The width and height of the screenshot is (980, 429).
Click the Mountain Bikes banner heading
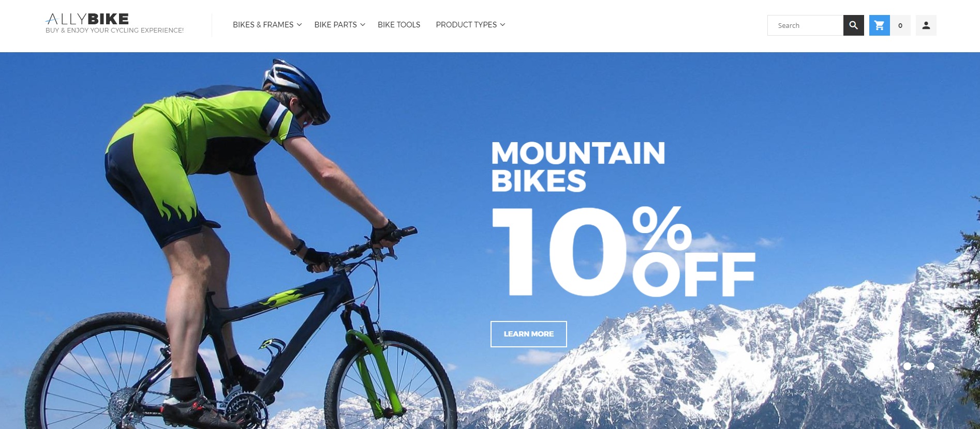(x=578, y=167)
